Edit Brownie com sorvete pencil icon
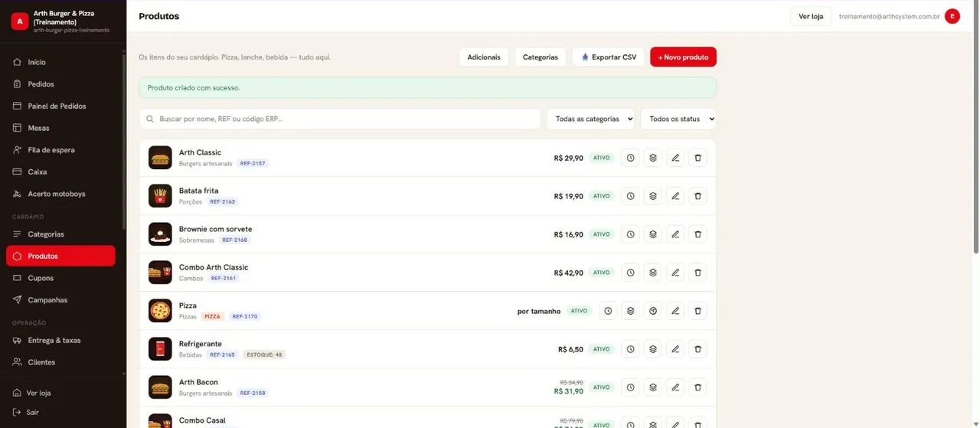 click(675, 234)
